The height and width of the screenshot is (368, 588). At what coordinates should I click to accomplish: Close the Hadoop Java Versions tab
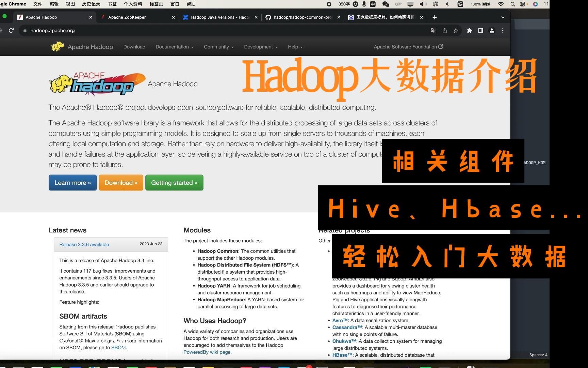coord(256,17)
